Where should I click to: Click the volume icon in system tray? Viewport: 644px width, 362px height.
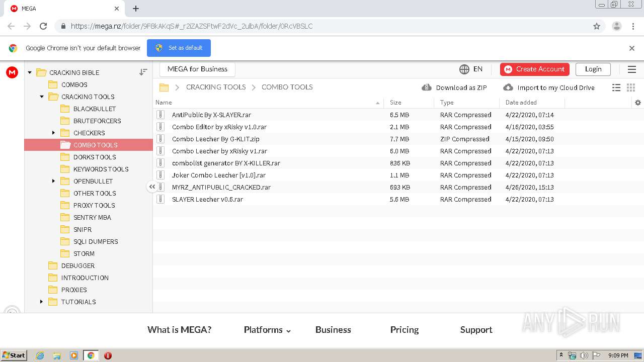click(x=584, y=355)
